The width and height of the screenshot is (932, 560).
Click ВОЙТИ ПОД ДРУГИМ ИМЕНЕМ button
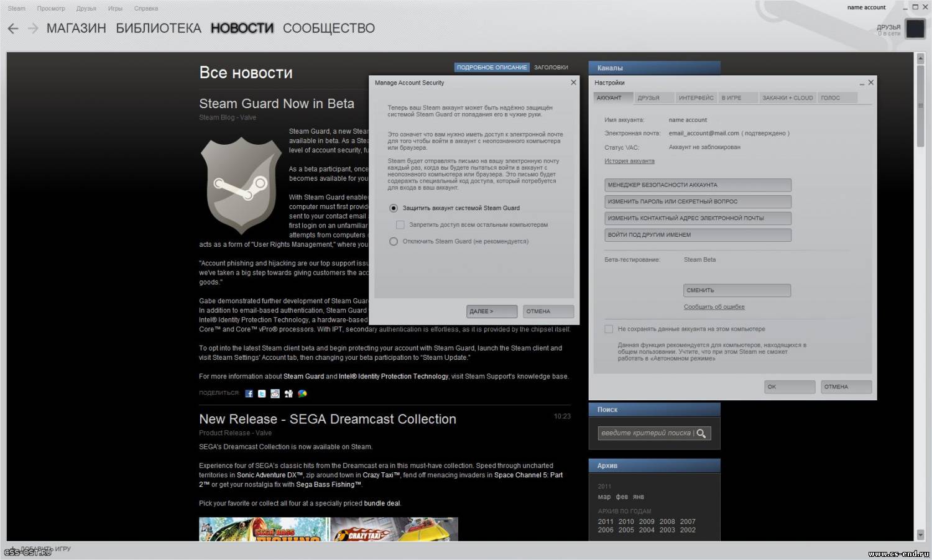698,235
